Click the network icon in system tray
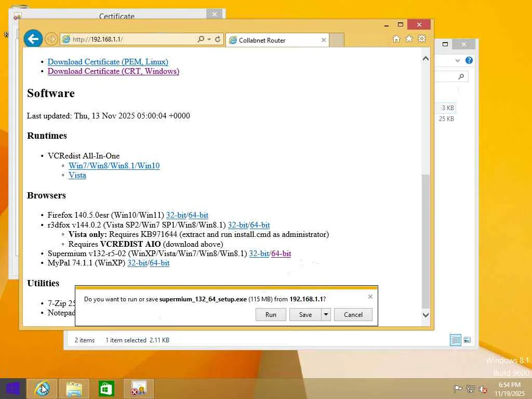This screenshot has height=399, width=532. (x=471, y=389)
